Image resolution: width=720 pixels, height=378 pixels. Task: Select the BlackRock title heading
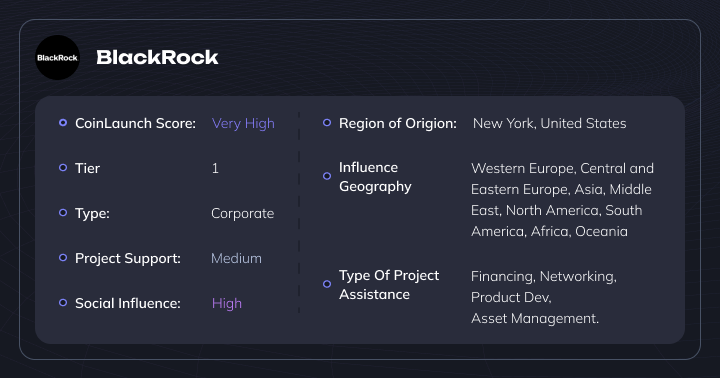coord(157,57)
